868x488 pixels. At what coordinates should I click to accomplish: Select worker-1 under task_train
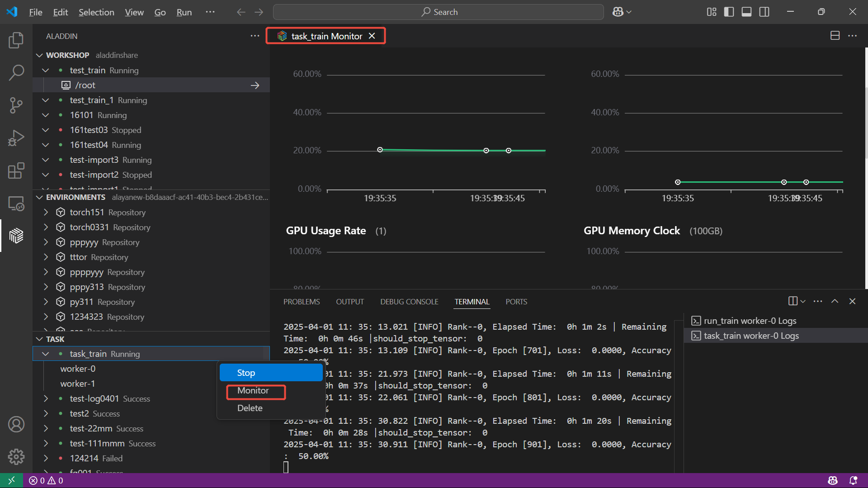(x=151, y=384)
